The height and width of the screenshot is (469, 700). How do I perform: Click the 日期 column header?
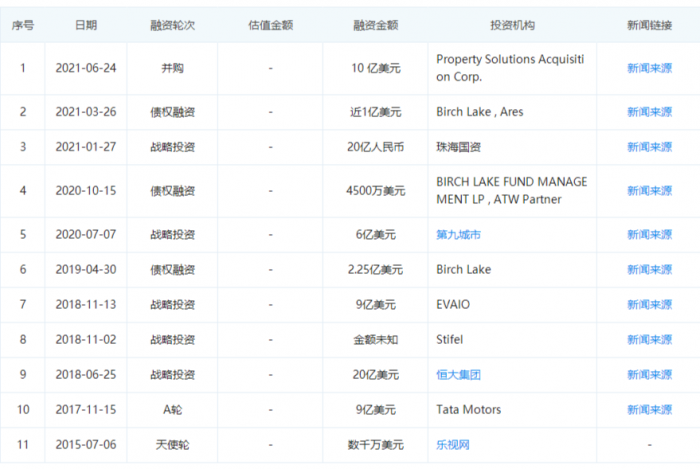86,25
